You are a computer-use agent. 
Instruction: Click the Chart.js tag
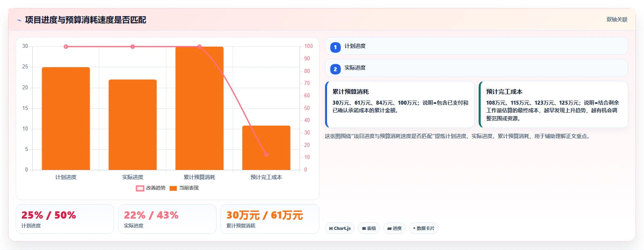(340, 228)
